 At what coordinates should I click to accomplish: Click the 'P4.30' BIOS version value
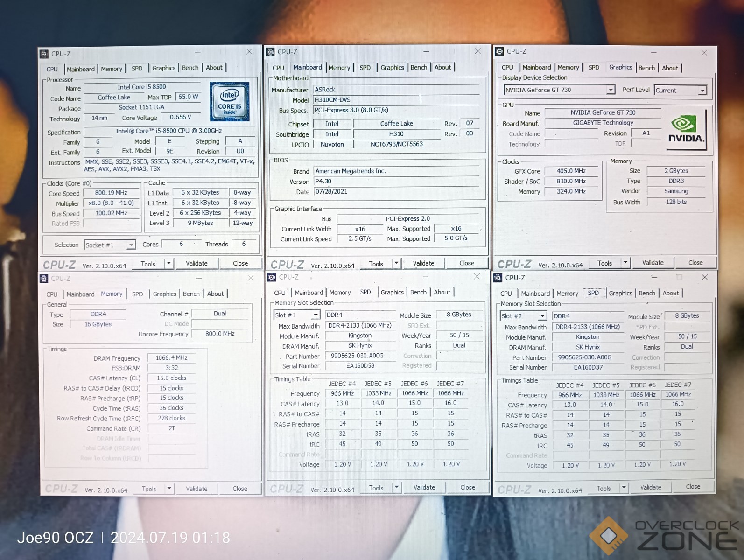(x=397, y=182)
